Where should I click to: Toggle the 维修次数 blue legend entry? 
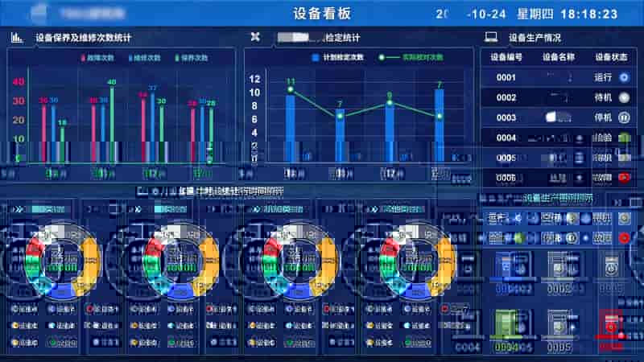[145, 58]
